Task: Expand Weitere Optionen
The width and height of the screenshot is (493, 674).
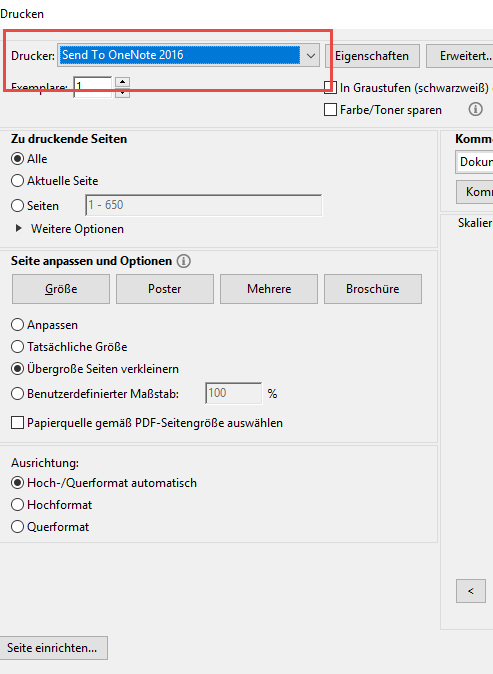Action: click(x=18, y=228)
